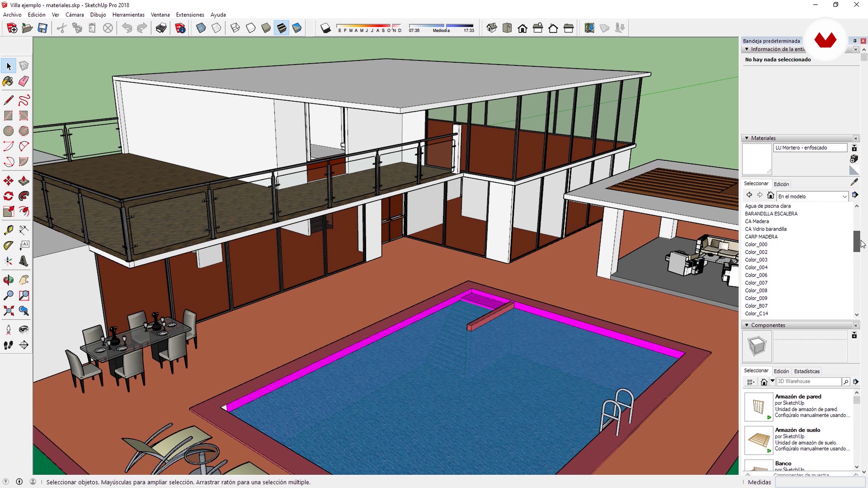Switch to Shaded With Textures style
The width and height of the screenshot is (868, 488).
pos(281,28)
